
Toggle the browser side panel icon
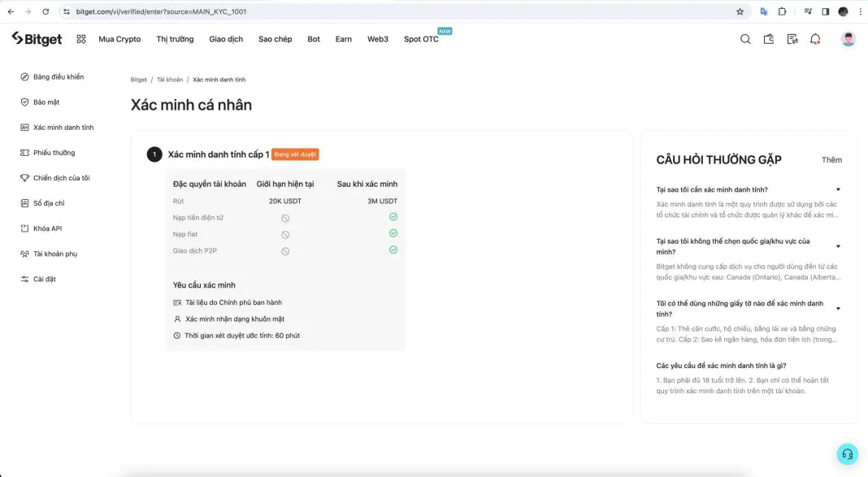tap(826, 11)
